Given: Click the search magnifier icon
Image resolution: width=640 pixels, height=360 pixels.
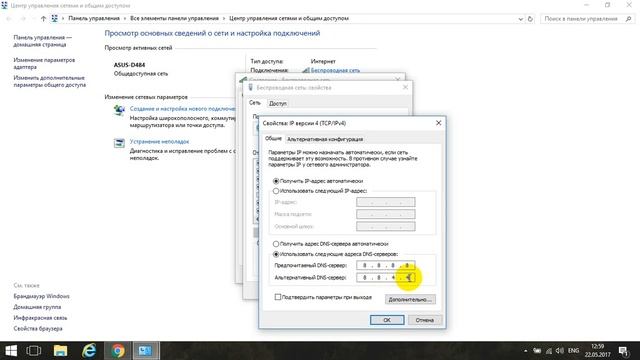Looking at the screenshot, I should point(628,19).
